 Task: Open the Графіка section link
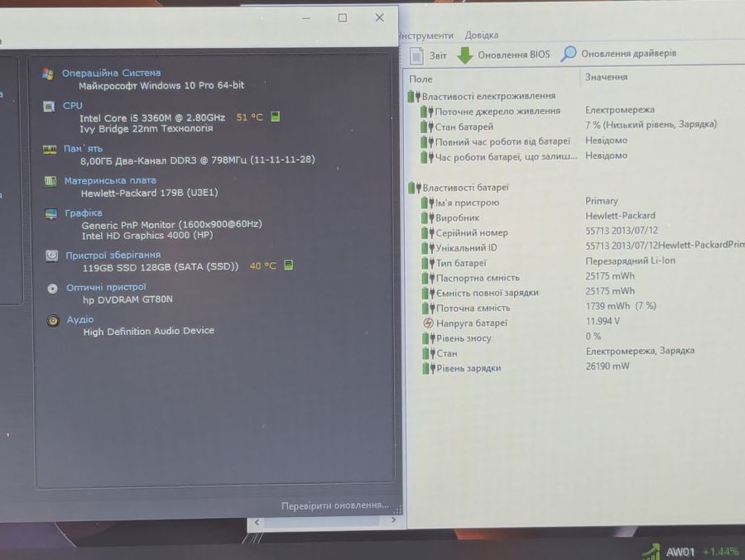84,213
